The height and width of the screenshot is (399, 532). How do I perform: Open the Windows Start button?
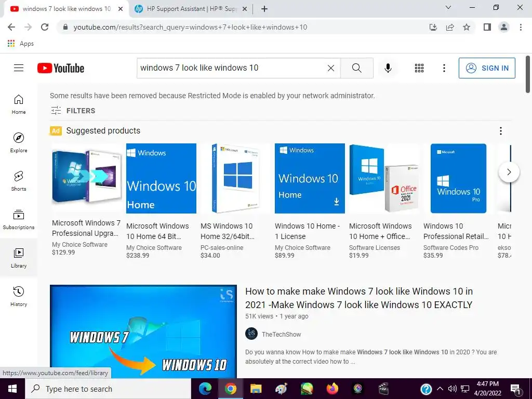12,389
